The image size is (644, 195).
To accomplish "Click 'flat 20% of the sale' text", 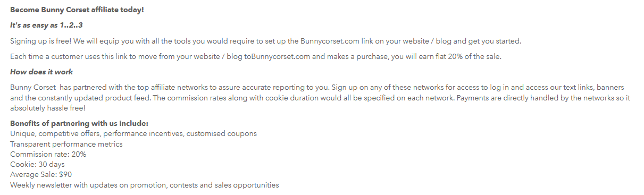I will (x=466, y=56).
